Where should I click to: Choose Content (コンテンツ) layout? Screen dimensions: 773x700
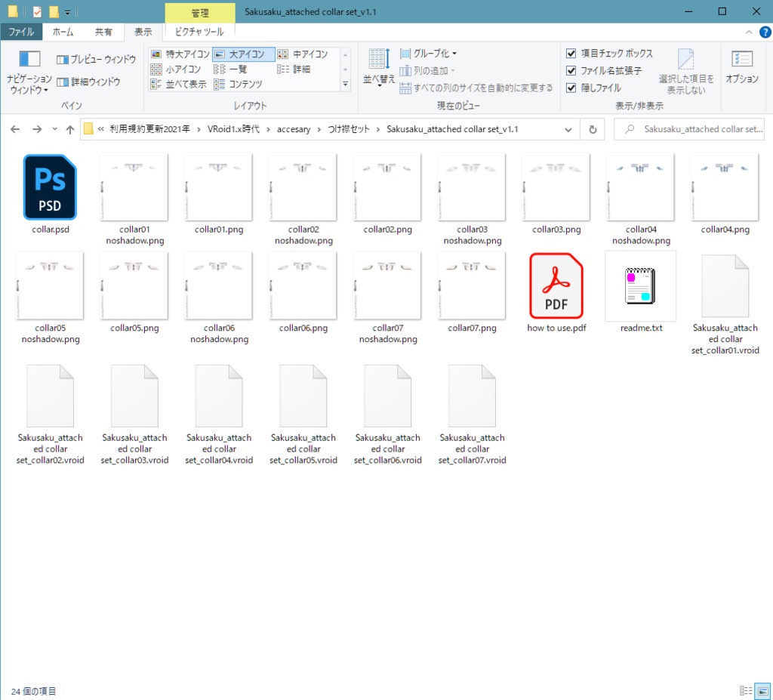[238, 85]
